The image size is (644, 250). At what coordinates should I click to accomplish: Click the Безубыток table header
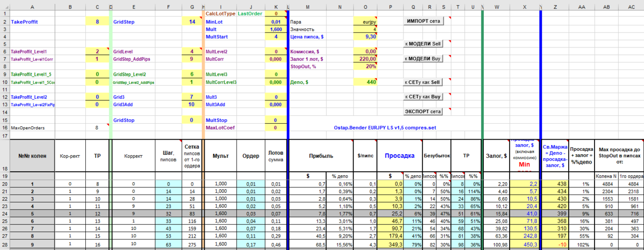tap(436, 156)
